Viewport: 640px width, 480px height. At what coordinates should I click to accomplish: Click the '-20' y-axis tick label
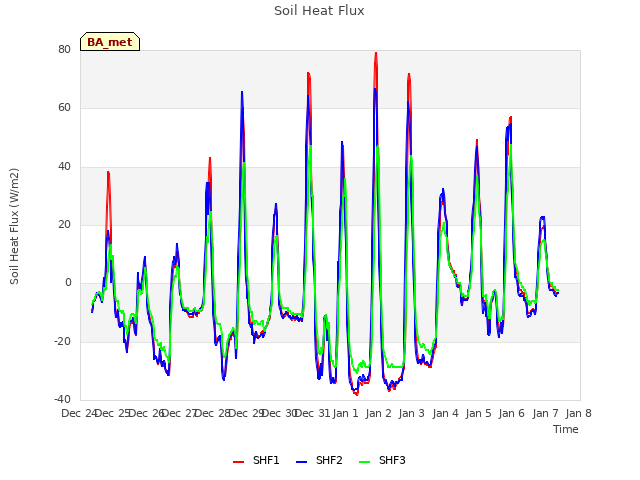coord(62,341)
